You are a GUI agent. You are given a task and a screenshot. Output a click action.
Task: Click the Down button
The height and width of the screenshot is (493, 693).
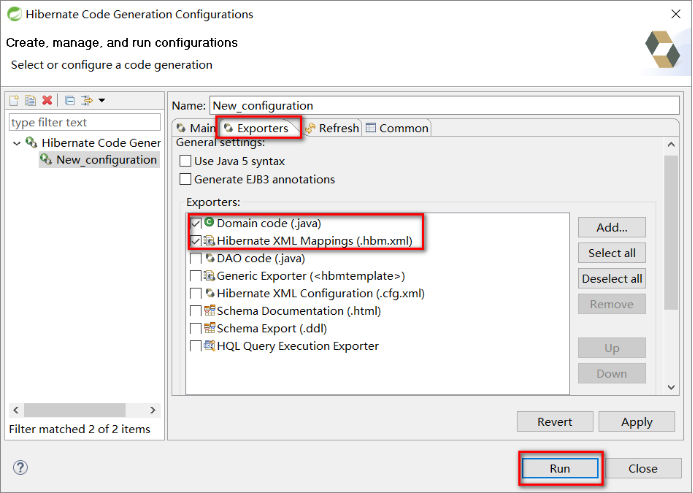(612, 374)
